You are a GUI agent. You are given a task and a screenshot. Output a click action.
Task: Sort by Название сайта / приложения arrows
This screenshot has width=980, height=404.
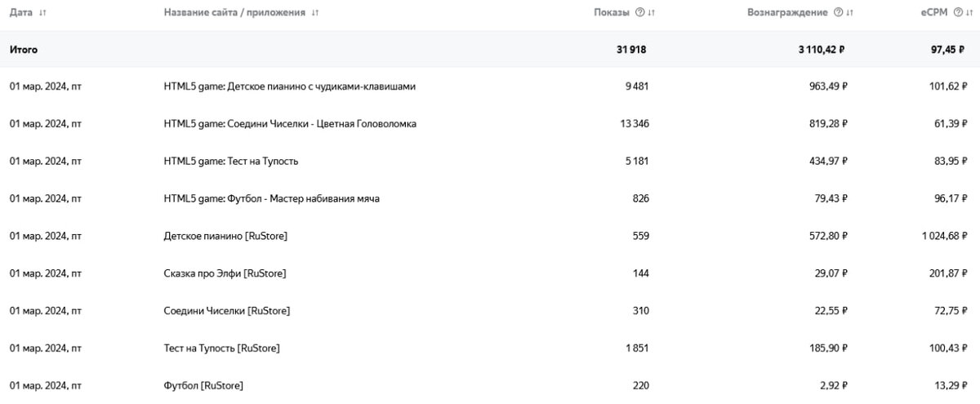click(x=315, y=12)
